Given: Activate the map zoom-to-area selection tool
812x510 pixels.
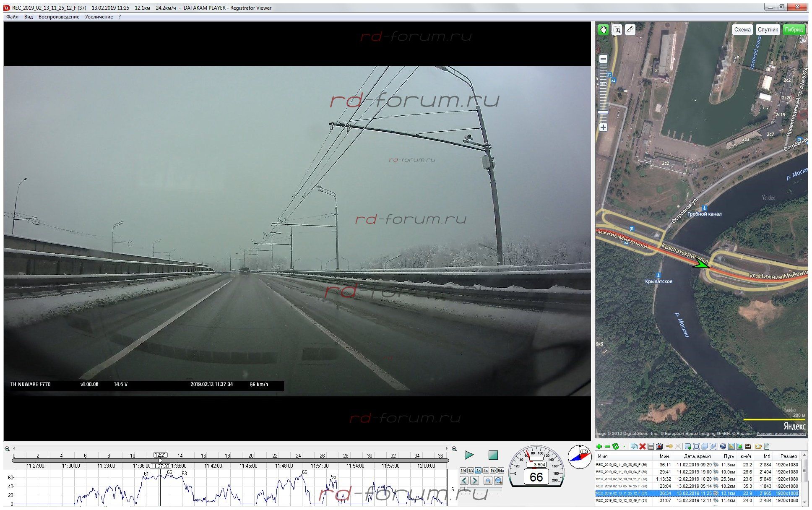Looking at the screenshot, I should tap(617, 29).
